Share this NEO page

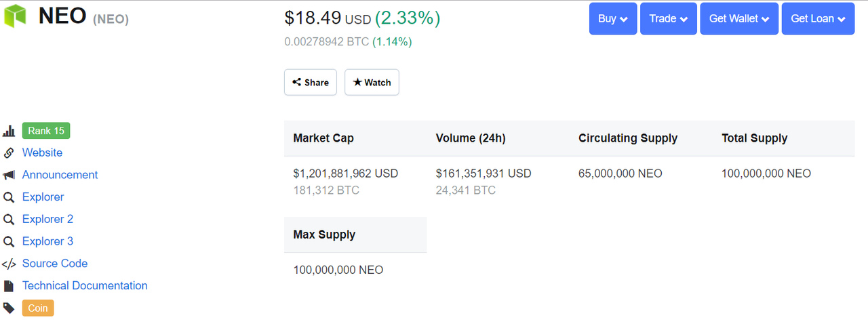[x=311, y=82]
